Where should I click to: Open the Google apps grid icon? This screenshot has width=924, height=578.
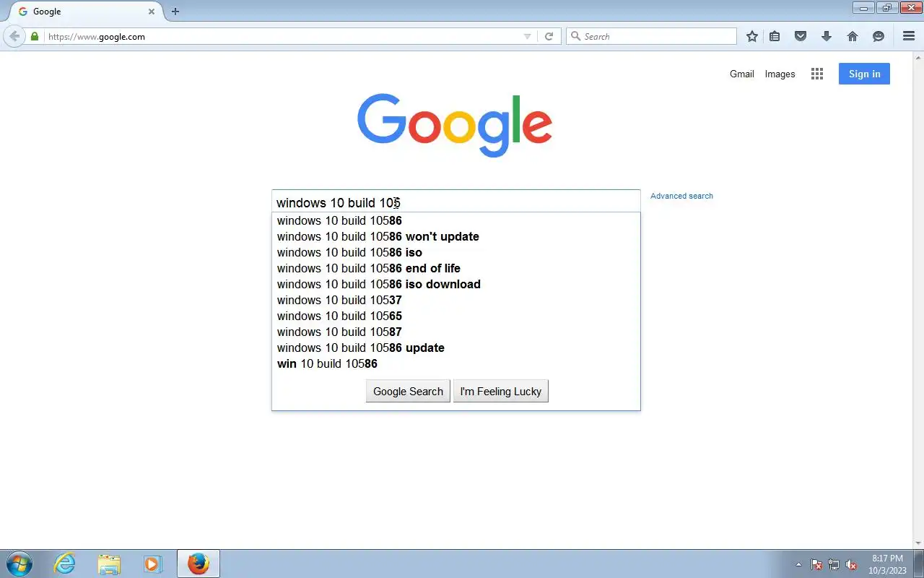817,74
